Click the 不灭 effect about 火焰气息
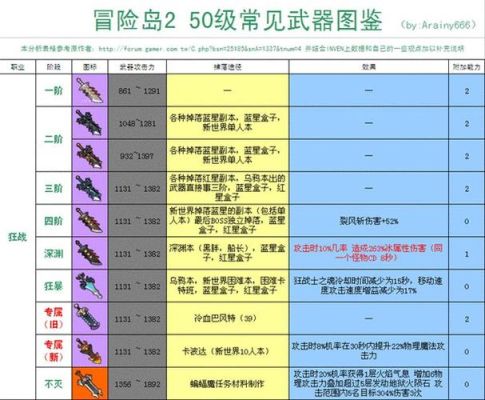485x400 pixels. pos(369,383)
